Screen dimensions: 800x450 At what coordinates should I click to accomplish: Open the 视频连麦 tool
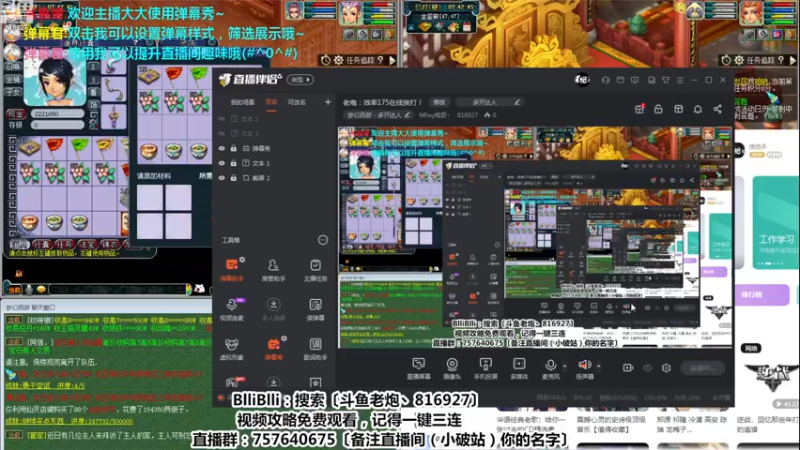[x=232, y=309]
